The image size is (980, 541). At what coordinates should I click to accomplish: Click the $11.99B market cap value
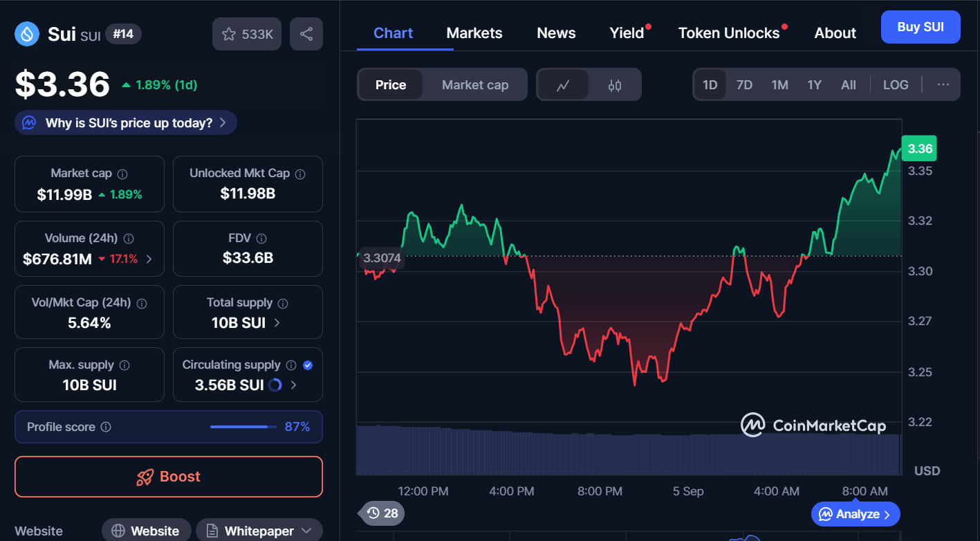pos(64,195)
